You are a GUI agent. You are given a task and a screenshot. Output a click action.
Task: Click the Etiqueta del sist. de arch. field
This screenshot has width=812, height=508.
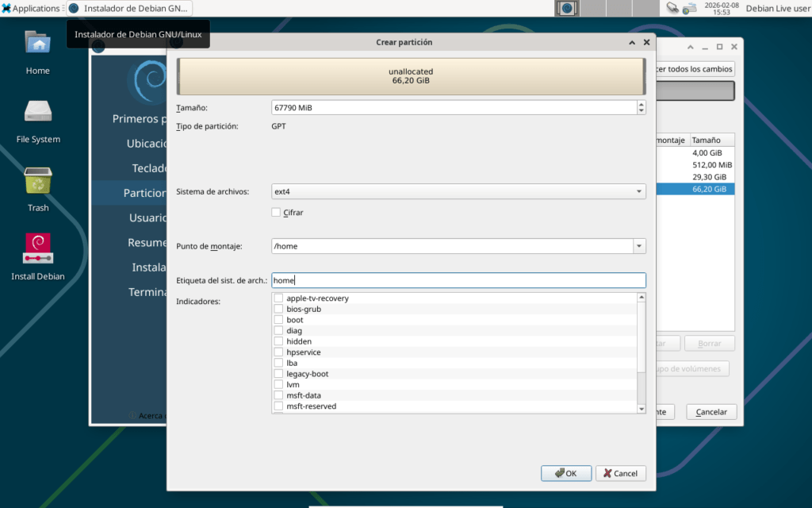(458, 280)
